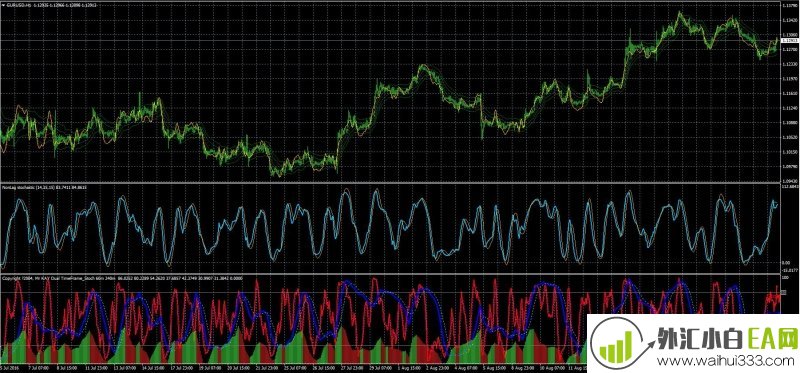The width and height of the screenshot is (800, 373).
Task: Click divider between stochastic and Dual TimeFrame panels
Action: click(390, 273)
